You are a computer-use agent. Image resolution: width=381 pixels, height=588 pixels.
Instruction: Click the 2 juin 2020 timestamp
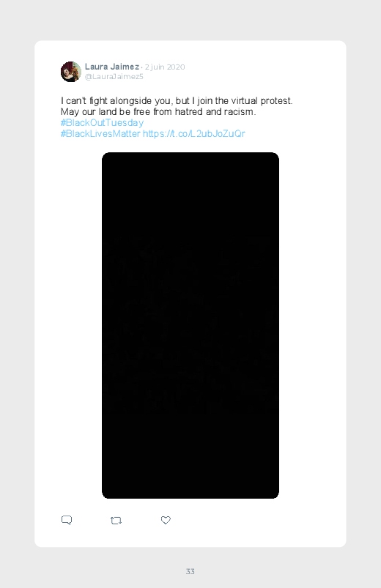coord(165,67)
